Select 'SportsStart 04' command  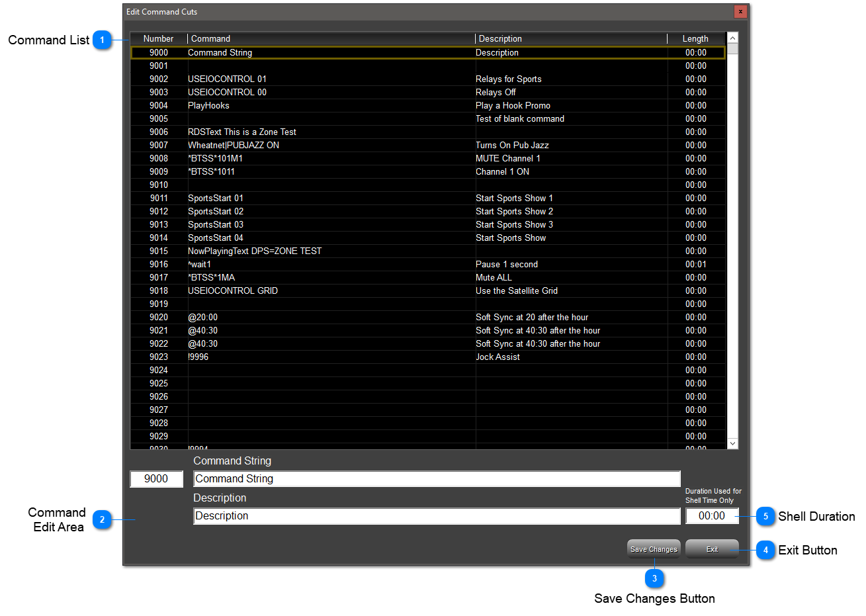click(216, 238)
